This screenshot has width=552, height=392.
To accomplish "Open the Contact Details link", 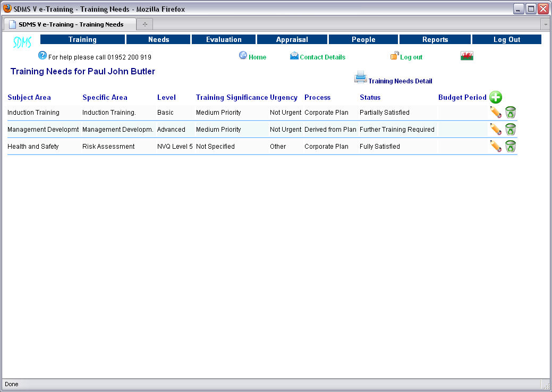I will pyautogui.click(x=322, y=57).
